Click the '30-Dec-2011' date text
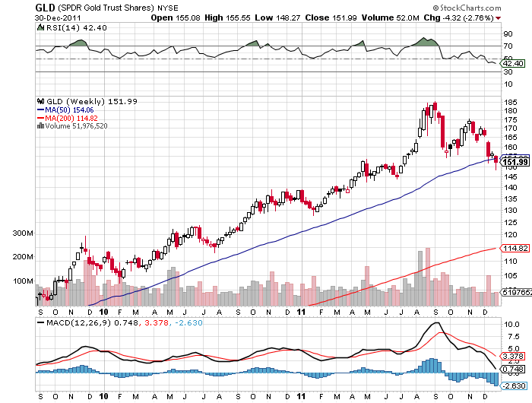532x403 pixels. click(x=58, y=18)
